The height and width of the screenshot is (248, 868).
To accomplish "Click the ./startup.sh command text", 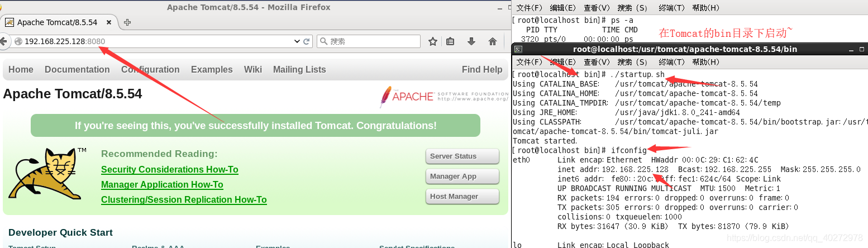I will (x=638, y=74).
